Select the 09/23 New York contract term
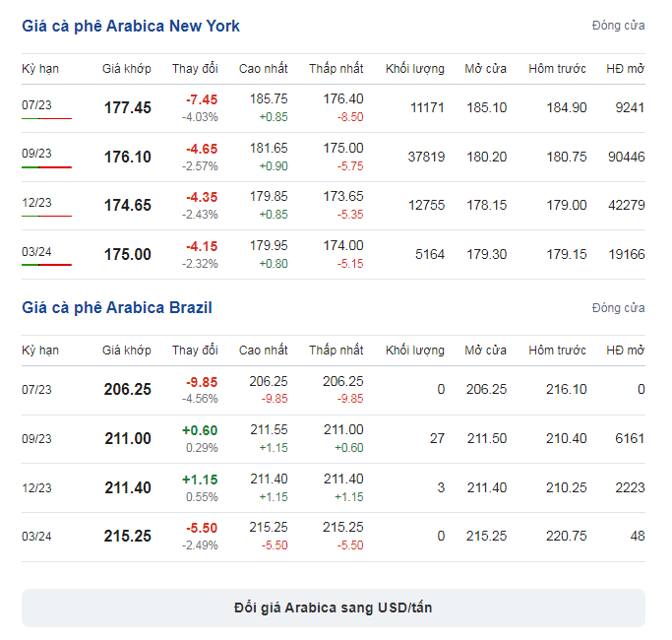672x640 pixels. click(36, 154)
